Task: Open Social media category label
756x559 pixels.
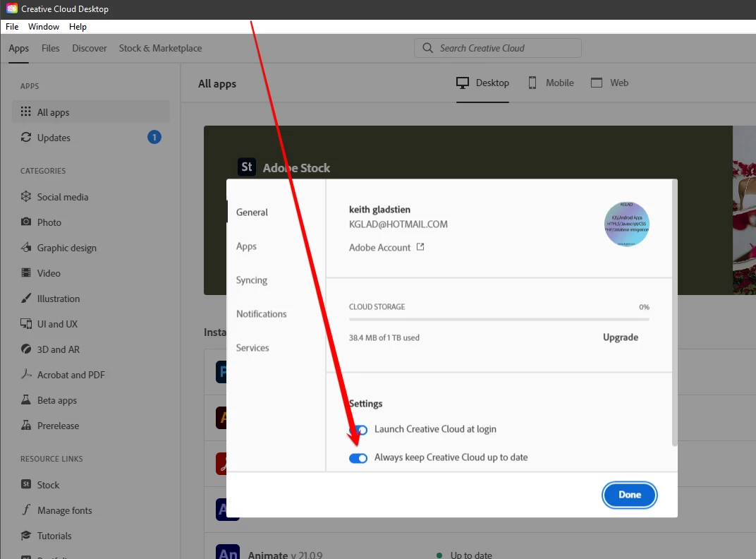Action: coord(63,197)
